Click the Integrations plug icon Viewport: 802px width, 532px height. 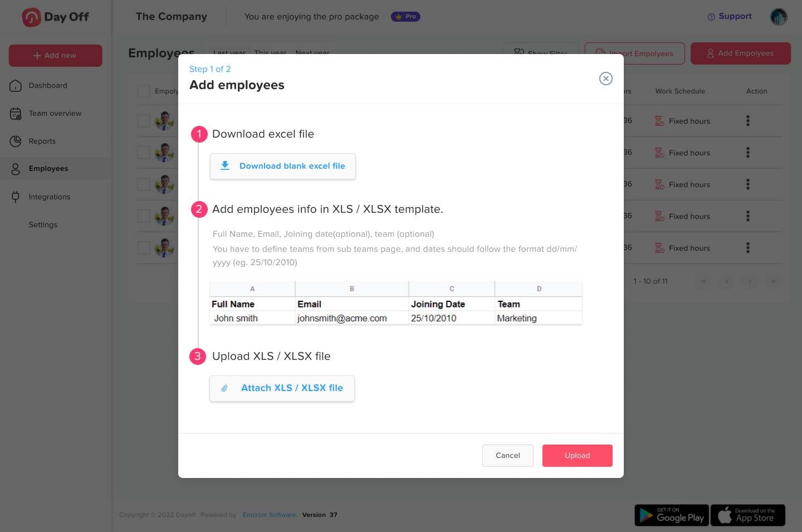pos(16,197)
